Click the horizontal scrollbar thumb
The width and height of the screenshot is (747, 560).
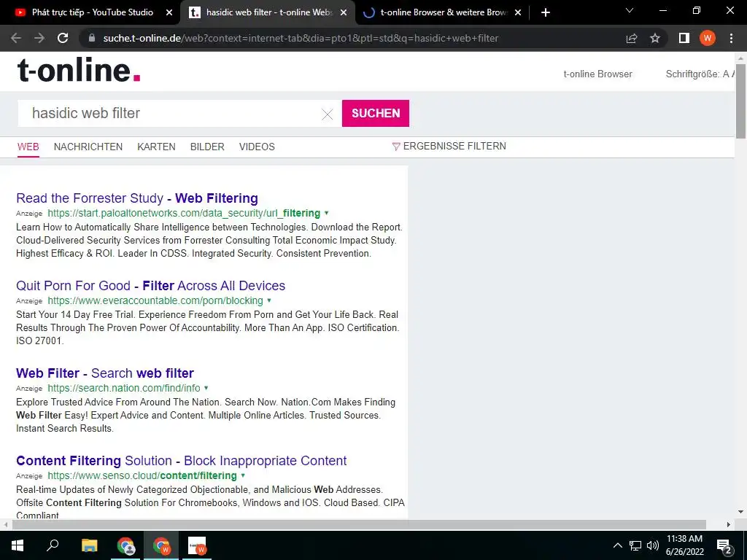[359, 525]
